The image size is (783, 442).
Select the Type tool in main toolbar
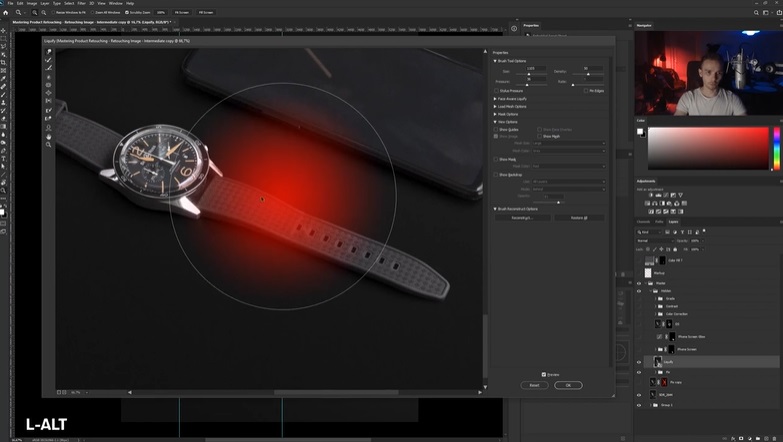pyautogui.click(x=3, y=158)
